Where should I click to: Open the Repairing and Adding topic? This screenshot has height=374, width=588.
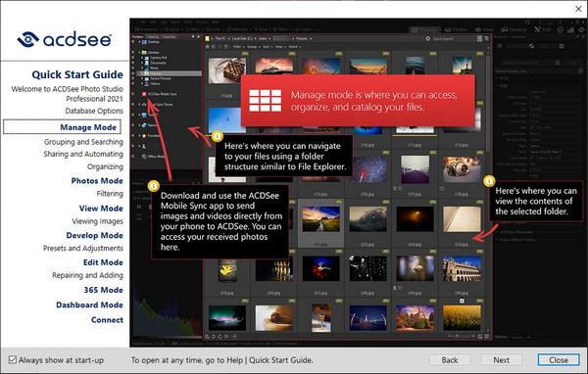tap(88, 275)
